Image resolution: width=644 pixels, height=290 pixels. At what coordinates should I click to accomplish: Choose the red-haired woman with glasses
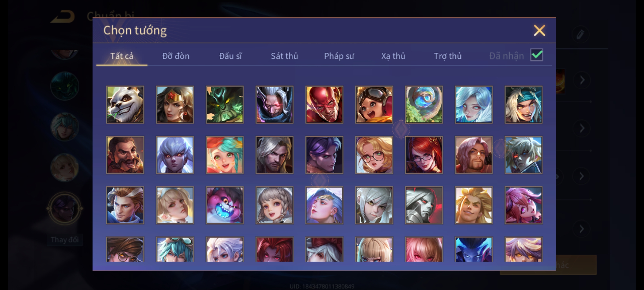click(424, 155)
